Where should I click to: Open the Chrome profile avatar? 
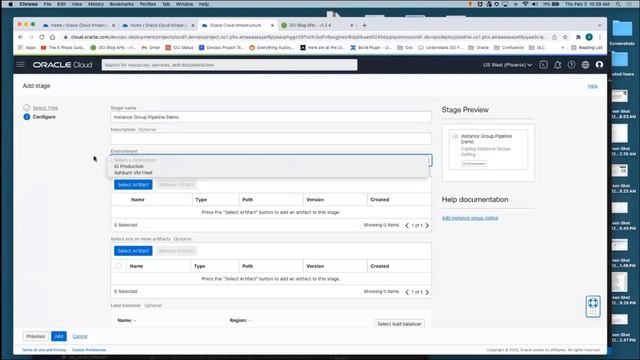click(x=589, y=37)
